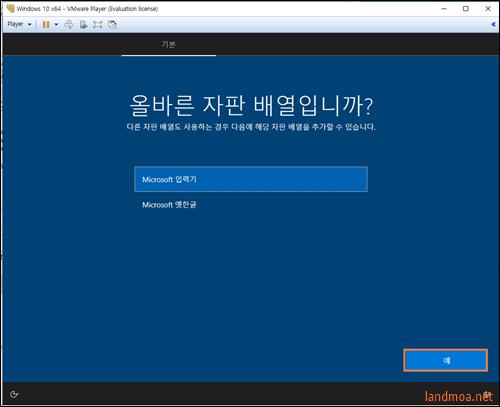500x407 pixels.
Task: Minimize the VMware Player window
Action: [444, 9]
